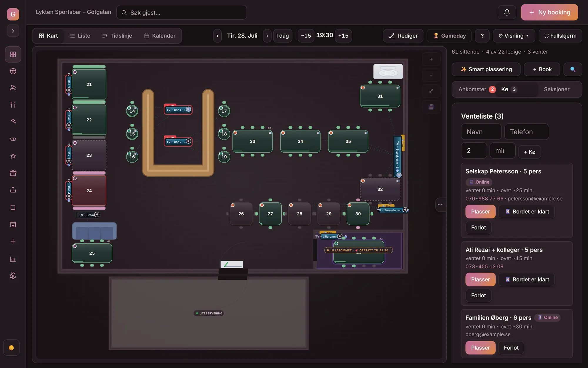Open the ticket icon in sidebar
The width and height of the screenshot is (588, 368).
13,139
